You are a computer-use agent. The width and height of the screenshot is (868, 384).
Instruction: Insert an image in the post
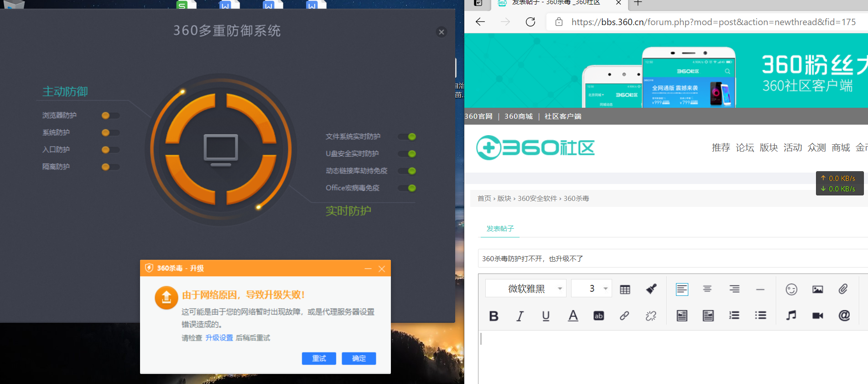pyautogui.click(x=818, y=289)
